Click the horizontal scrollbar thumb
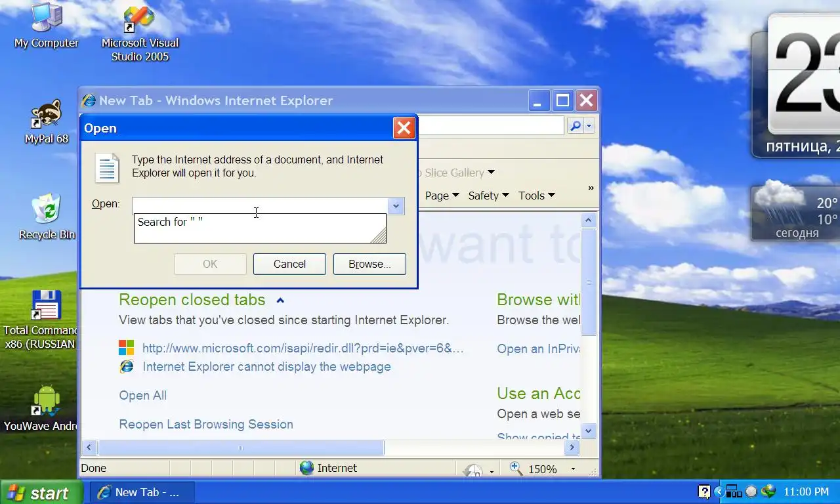The height and width of the screenshot is (504, 840). (241, 448)
